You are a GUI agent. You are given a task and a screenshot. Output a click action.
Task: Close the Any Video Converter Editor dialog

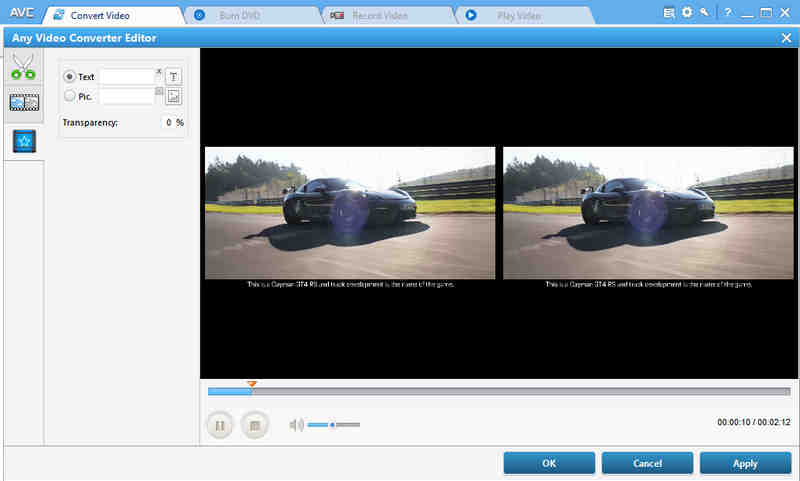tap(786, 38)
